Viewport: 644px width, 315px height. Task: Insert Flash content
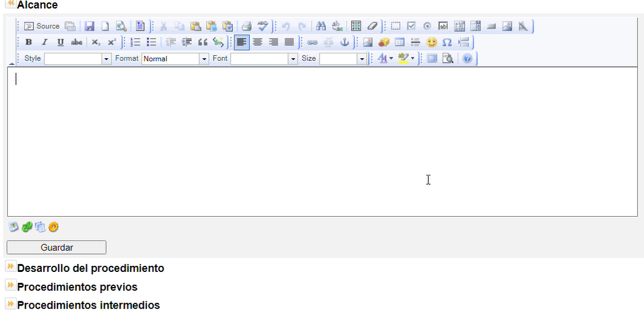pos(384,42)
